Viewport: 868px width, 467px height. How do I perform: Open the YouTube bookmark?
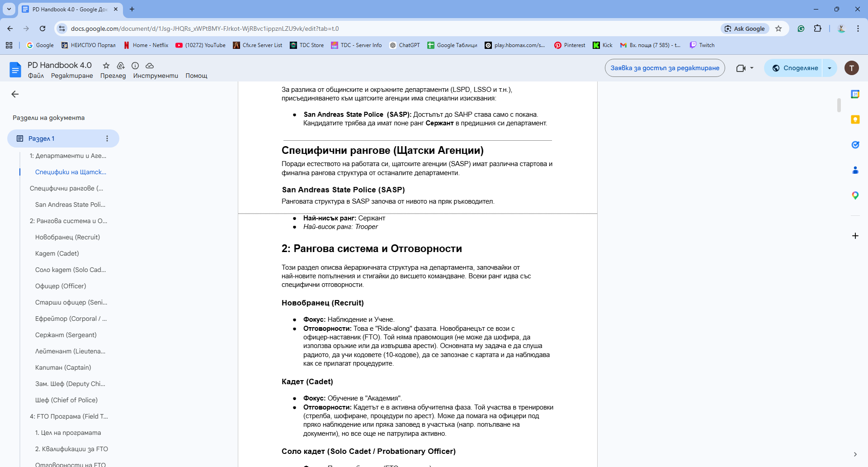(x=200, y=45)
